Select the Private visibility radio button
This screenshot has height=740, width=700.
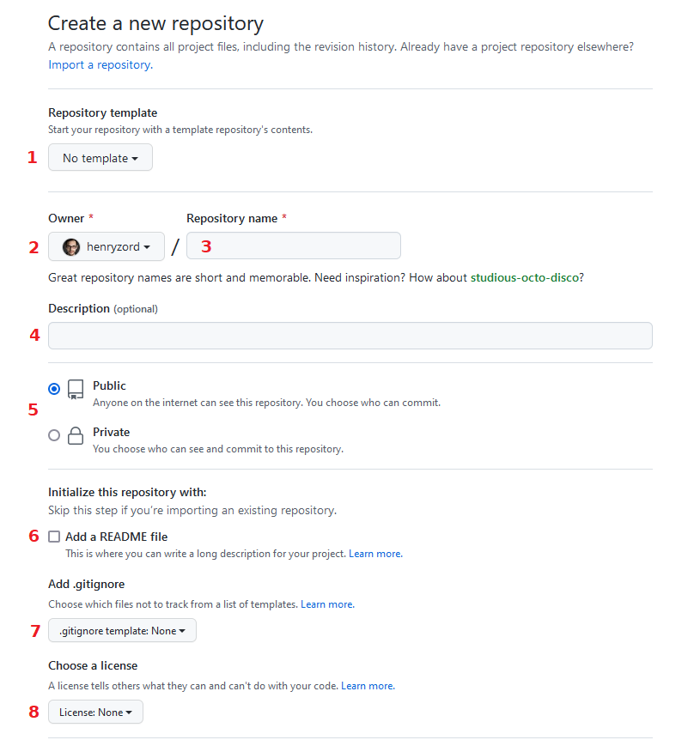(x=54, y=435)
